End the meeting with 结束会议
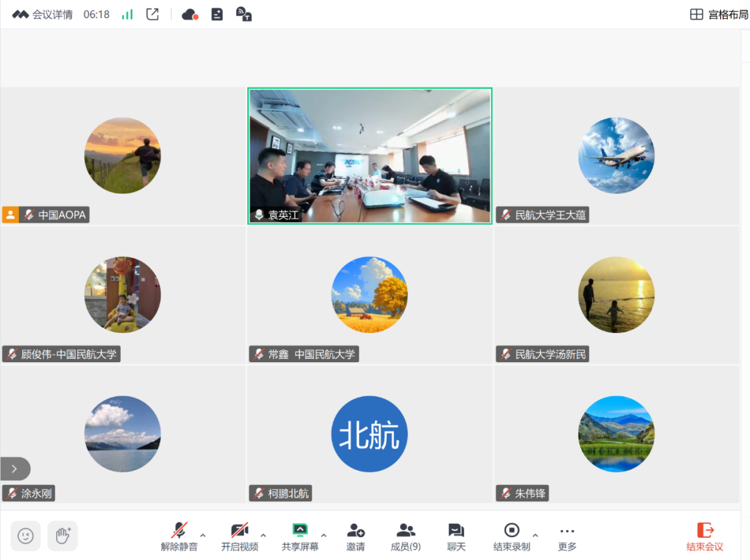The image size is (750, 560). (x=705, y=536)
